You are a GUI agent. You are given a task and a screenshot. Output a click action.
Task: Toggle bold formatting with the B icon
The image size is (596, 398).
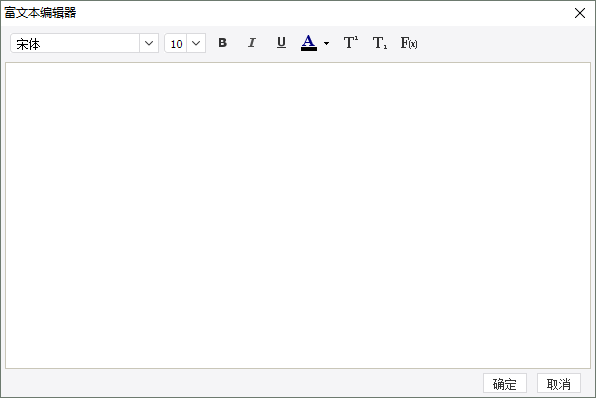(223, 43)
